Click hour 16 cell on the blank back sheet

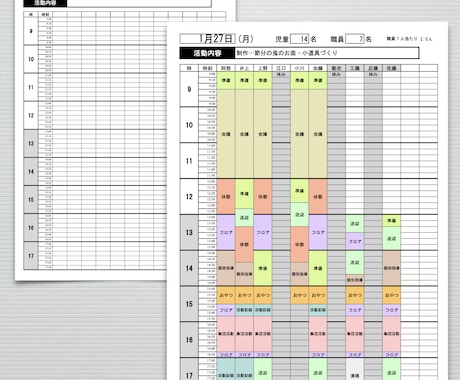tap(31, 228)
